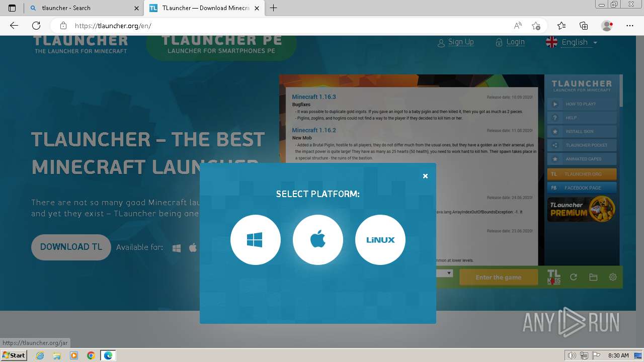
Task: Click the TLauncher logo
Action: pos(80,44)
